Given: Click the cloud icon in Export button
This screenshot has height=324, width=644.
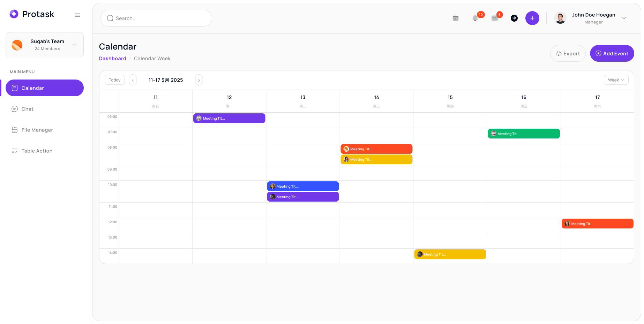Looking at the screenshot, I should coord(559,53).
